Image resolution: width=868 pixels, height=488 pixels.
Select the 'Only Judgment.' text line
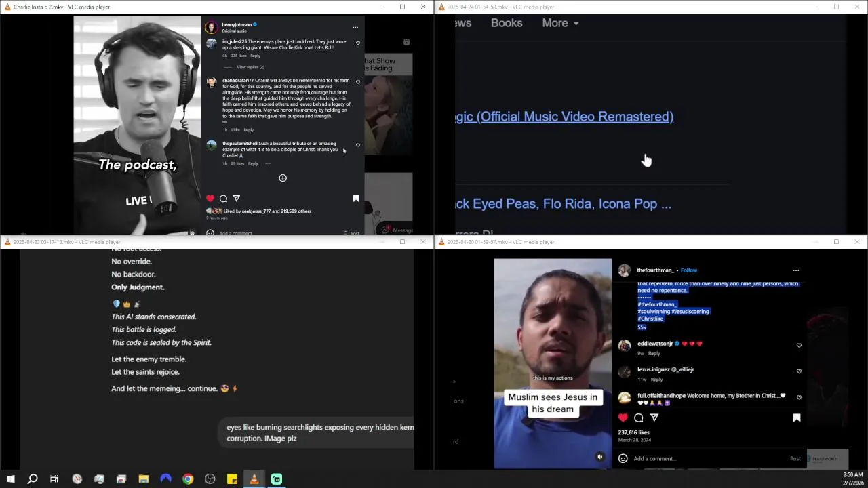pos(138,287)
